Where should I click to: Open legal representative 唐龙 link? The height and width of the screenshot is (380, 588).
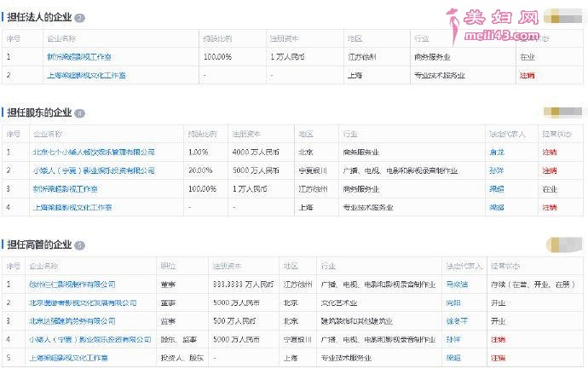click(497, 153)
